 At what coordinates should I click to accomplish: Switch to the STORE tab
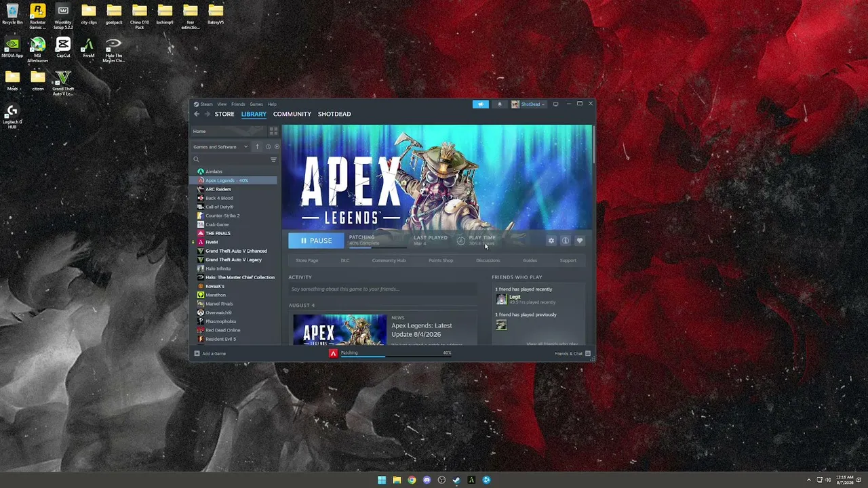(x=224, y=114)
